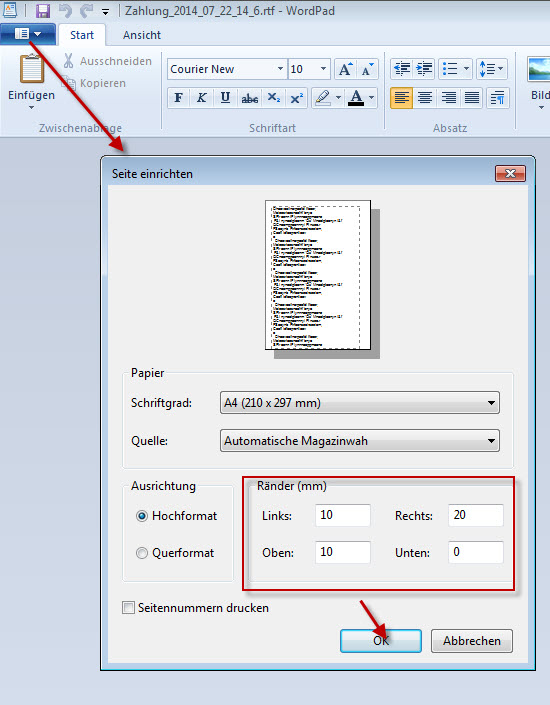Open paragraph settings icon
The width and height of the screenshot is (550, 705).
[497, 98]
